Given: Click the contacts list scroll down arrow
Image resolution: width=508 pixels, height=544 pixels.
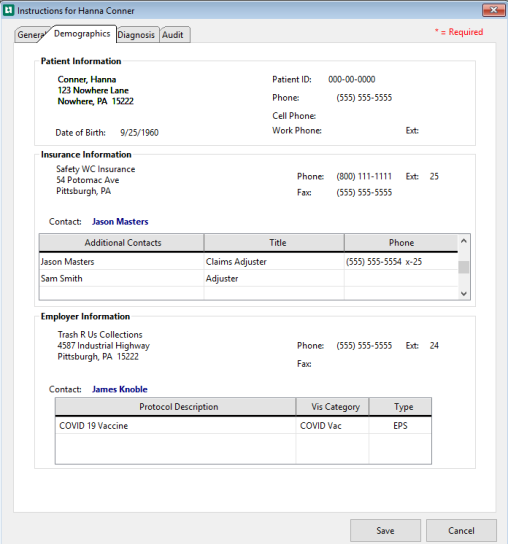Looking at the screenshot, I should 464,294.
